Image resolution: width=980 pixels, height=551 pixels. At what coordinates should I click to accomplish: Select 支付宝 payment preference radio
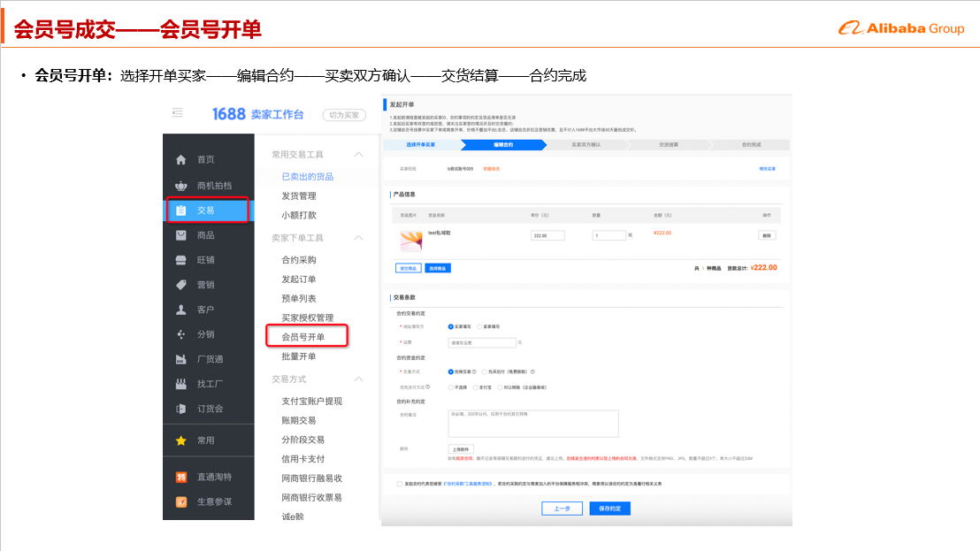click(476, 387)
